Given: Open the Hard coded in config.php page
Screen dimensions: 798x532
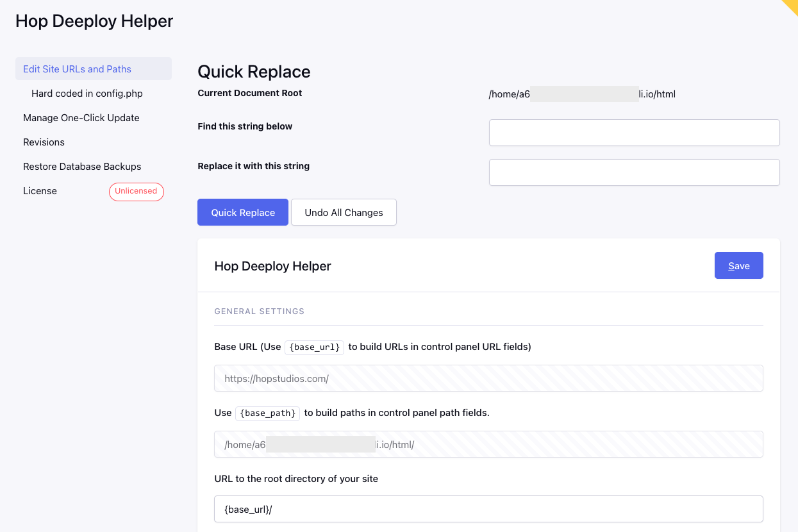Looking at the screenshot, I should click(x=87, y=93).
